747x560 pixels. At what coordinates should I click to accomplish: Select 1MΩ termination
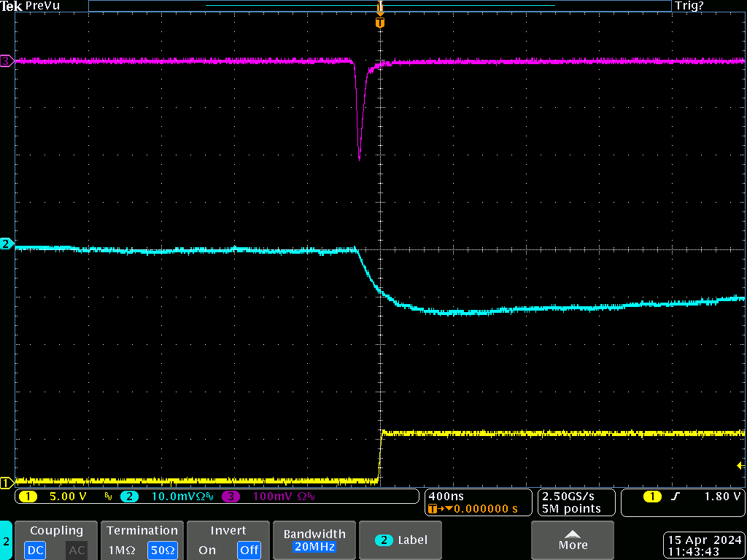point(121,550)
